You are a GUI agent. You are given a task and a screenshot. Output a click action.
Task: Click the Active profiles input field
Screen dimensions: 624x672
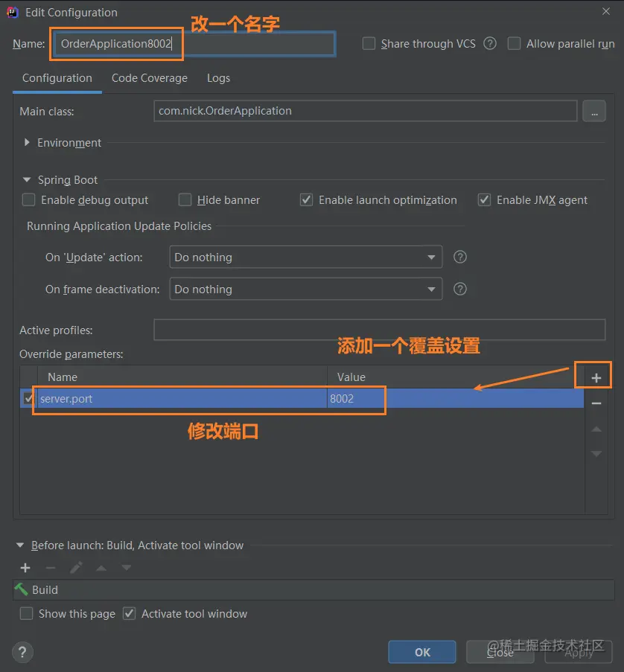click(x=380, y=330)
